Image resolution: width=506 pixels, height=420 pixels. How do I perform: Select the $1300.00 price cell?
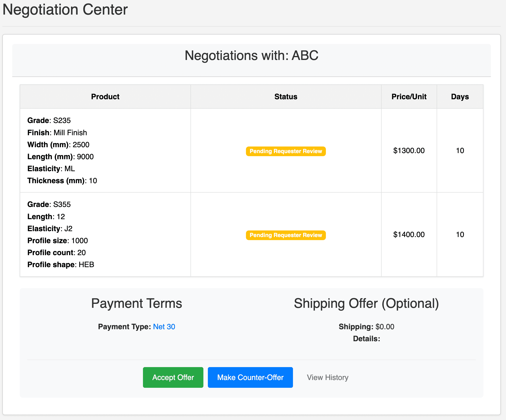click(409, 150)
